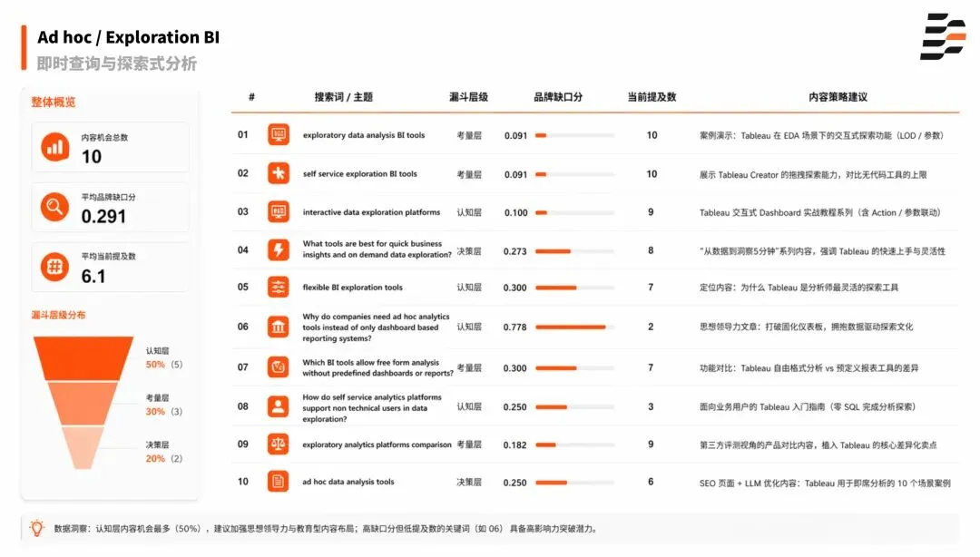This screenshot has width=980, height=557.
Task: Click the 数据洞察 insight sentence at the bottom
Action: [x=325, y=528]
